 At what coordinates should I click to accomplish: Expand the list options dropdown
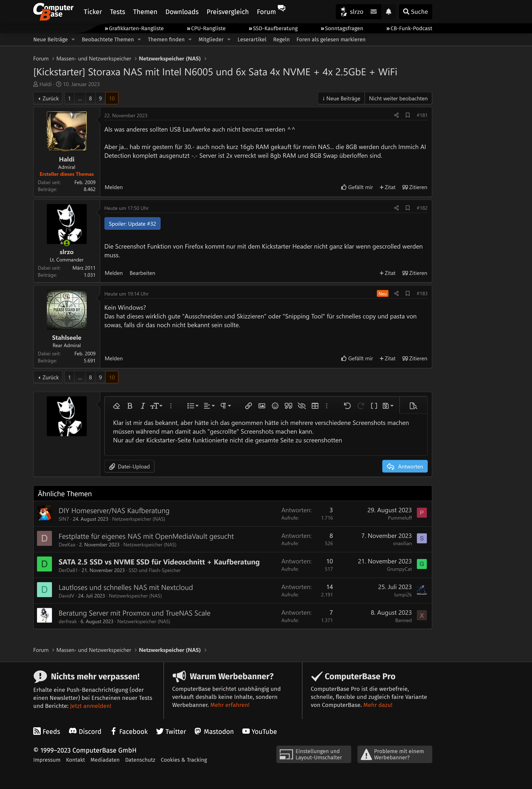pyautogui.click(x=193, y=406)
